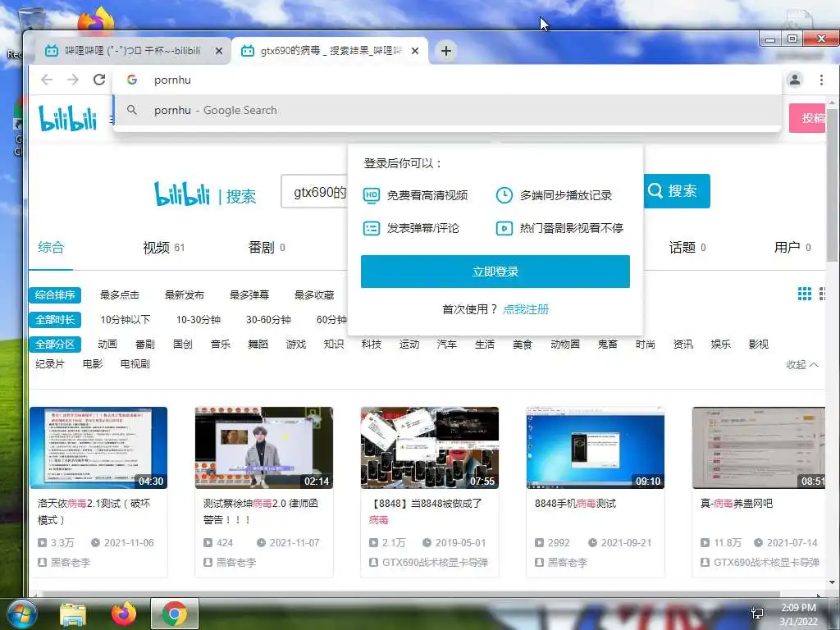Screen dimensions: 840x630
Task: Open title 【8848】当8848被做成了病毒
Action: pos(427,512)
